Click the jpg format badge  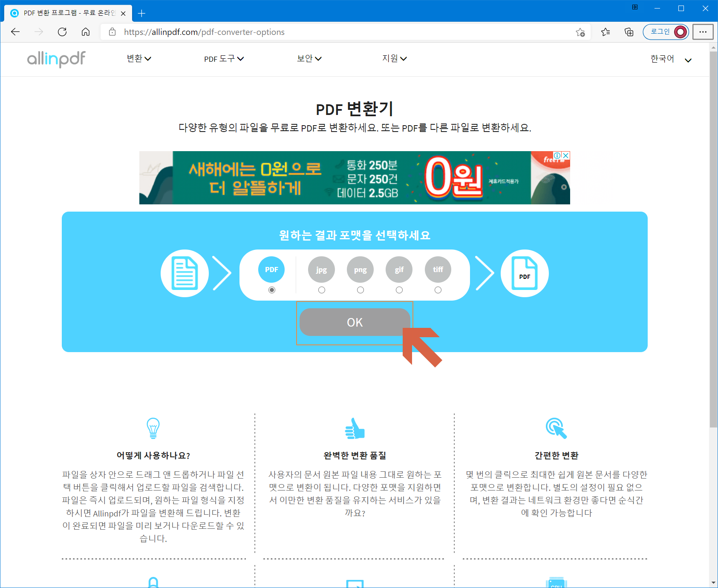(322, 270)
